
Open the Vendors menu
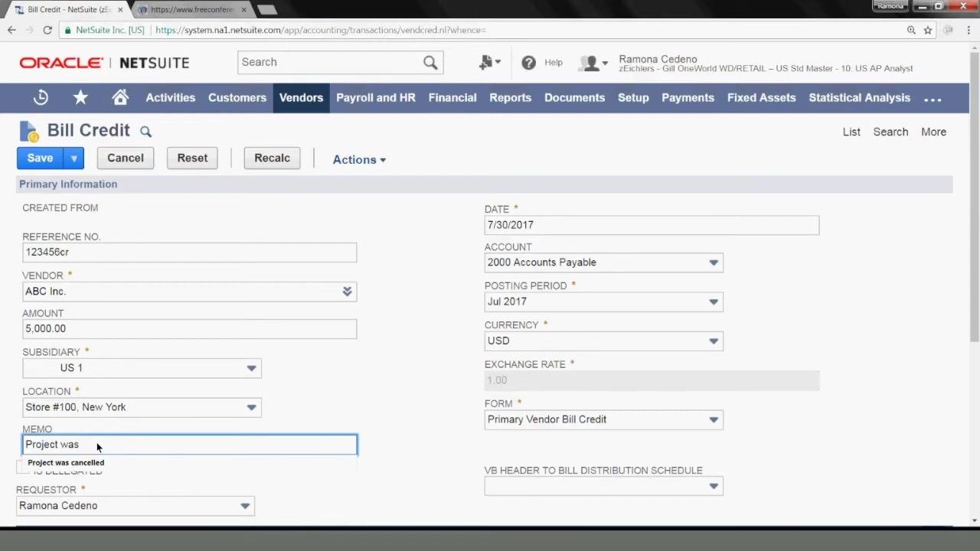tap(301, 97)
